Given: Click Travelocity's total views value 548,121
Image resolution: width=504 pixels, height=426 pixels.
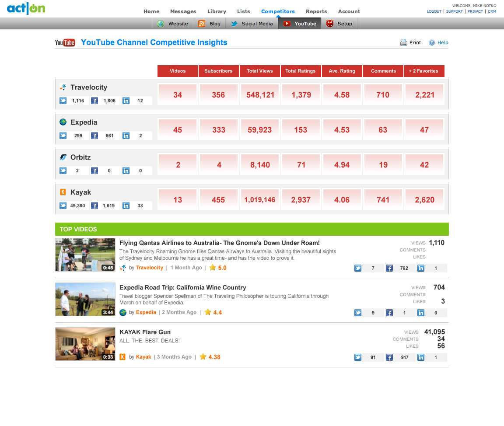Looking at the screenshot, I should click(x=260, y=95).
